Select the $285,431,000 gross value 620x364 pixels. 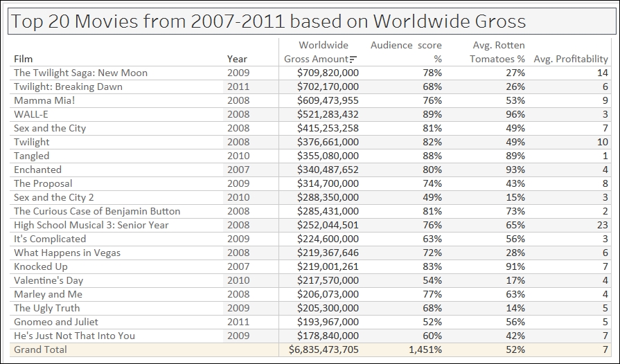(328, 211)
